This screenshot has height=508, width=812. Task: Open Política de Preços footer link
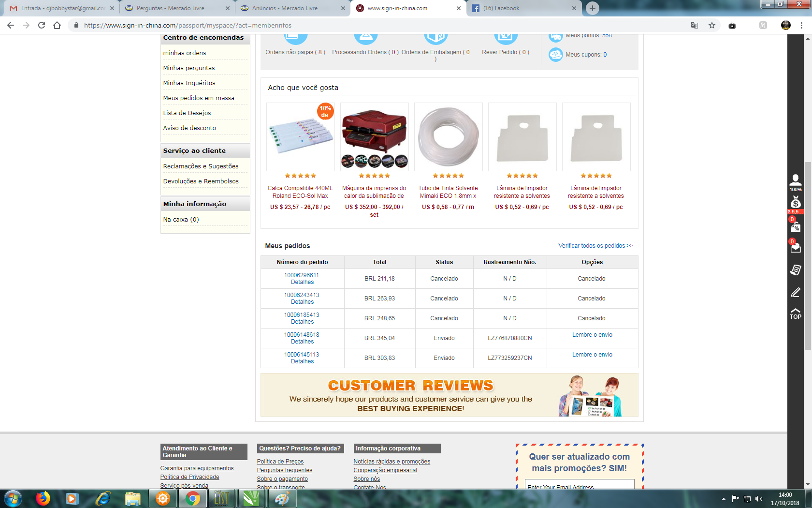280,462
